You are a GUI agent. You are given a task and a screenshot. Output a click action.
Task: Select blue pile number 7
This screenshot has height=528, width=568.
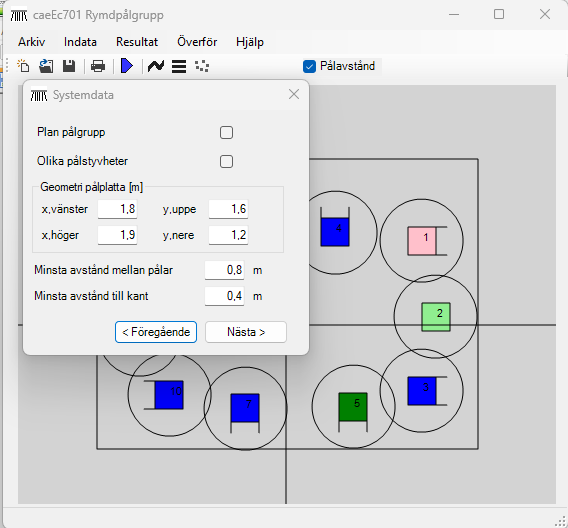(245, 408)
